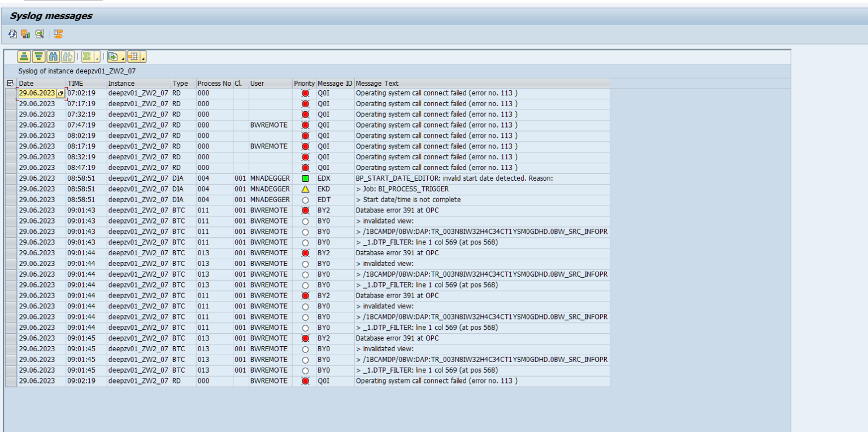Screen dimensions: 868x432
Task: Open the value help on the selected date cell
Action: coord(60,93)
